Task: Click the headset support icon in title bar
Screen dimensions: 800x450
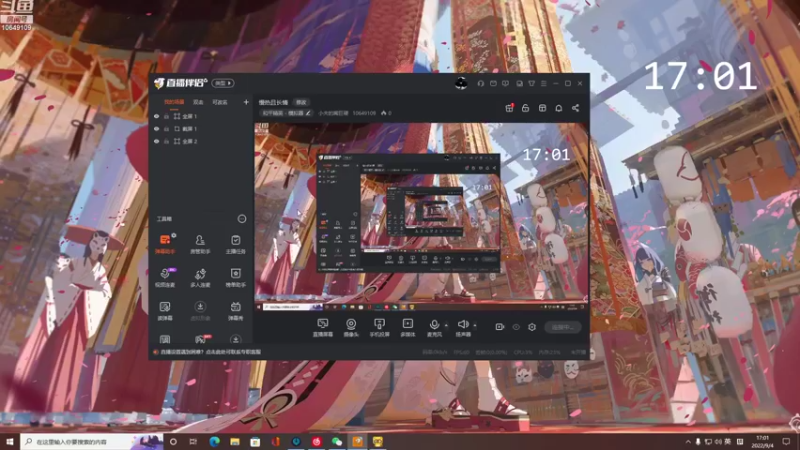Action: 481,83
